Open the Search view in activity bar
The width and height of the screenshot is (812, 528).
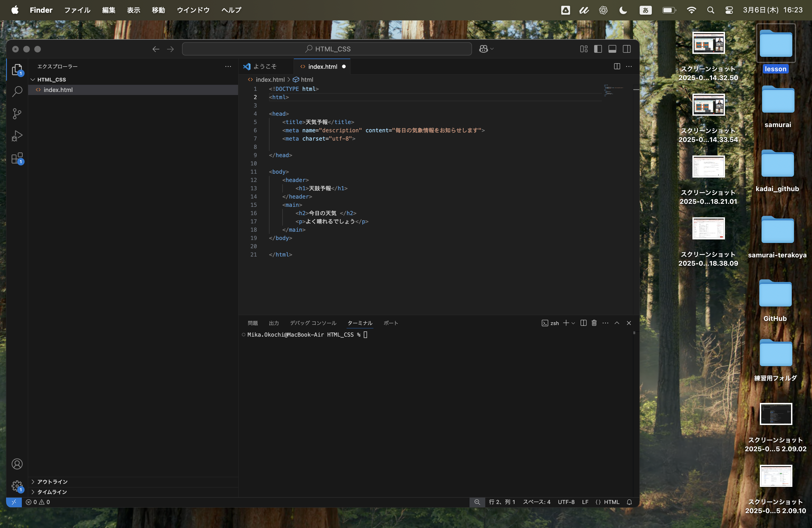tap(17, 91)
